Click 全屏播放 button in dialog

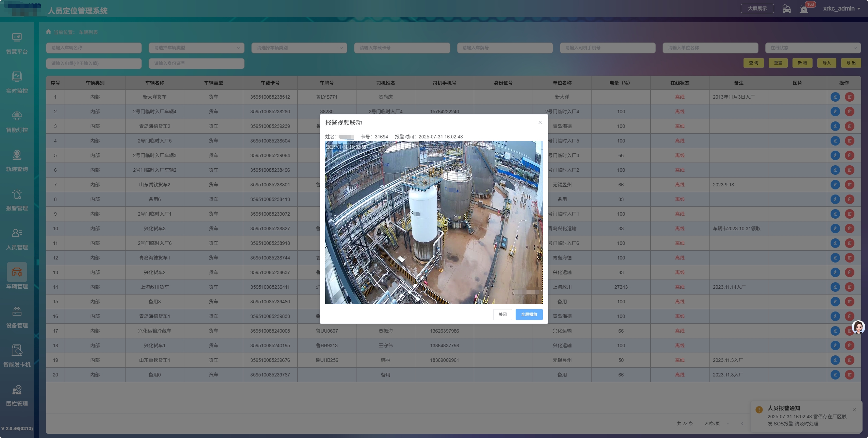pyautogui.click(x=529, y=315)
